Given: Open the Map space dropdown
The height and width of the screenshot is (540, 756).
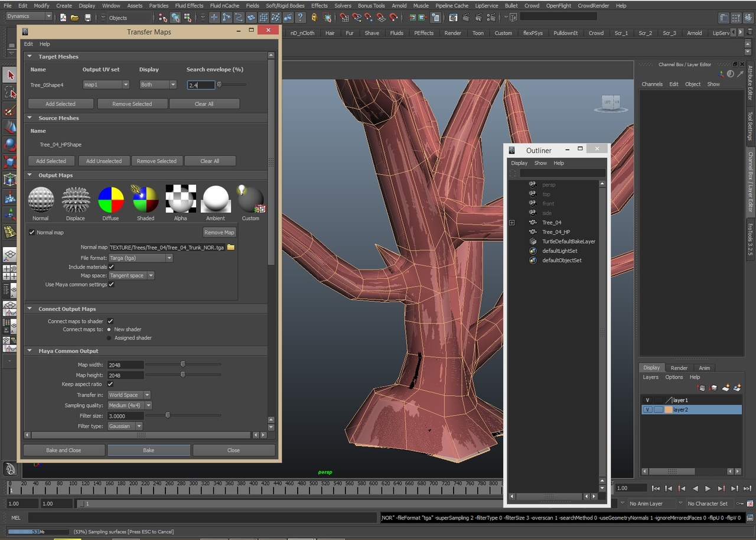Looking at the screenshot, I should pyautogui.click(x=132, y=275).
